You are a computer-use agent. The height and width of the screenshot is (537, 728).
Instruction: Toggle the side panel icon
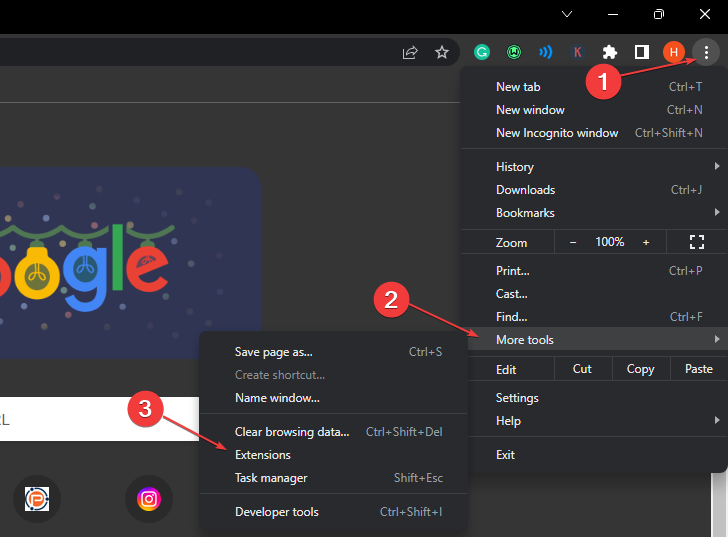(x=642, y=52)
